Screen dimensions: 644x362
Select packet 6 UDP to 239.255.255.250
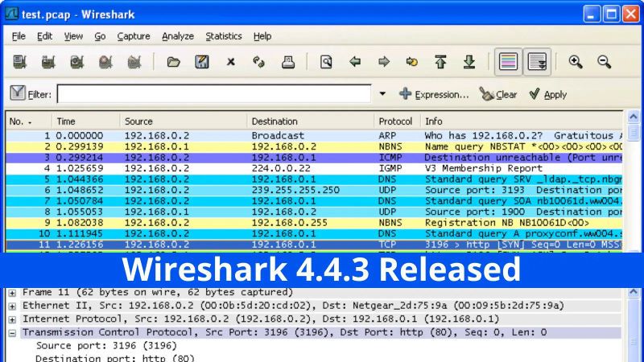point(314,190)
